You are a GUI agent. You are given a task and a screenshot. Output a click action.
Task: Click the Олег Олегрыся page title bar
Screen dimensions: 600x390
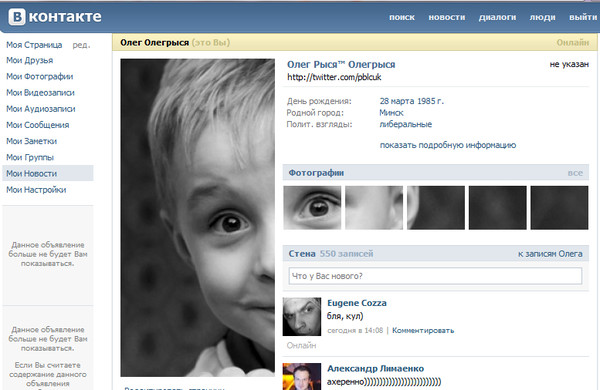[356, 42]
